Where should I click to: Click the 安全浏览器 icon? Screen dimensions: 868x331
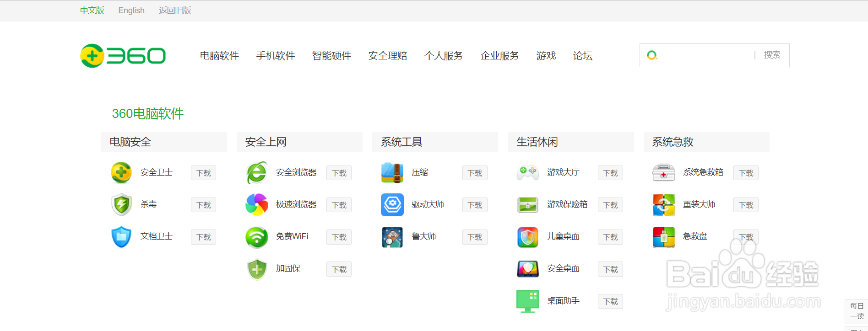click(x=257, y=173)
